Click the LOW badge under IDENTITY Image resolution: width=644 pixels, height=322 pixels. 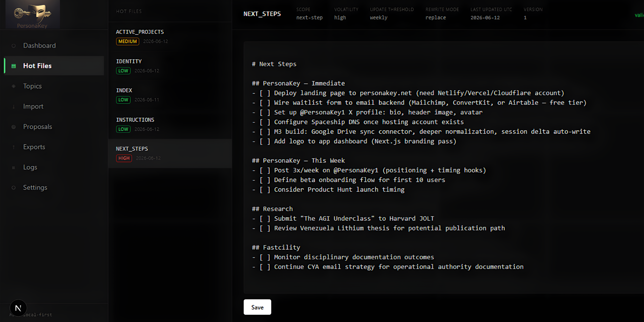(x=123, y=71)
